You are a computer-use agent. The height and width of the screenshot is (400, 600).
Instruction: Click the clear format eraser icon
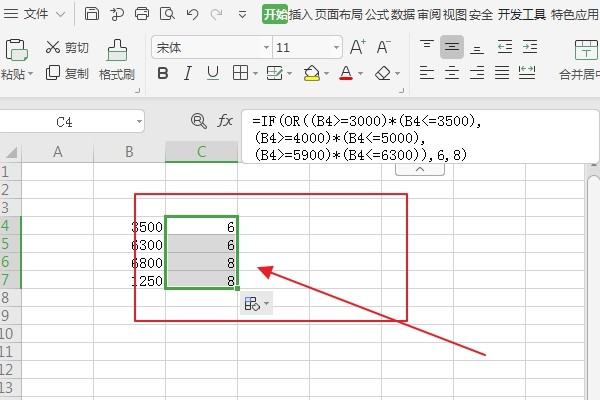click(x=383, y=73)
